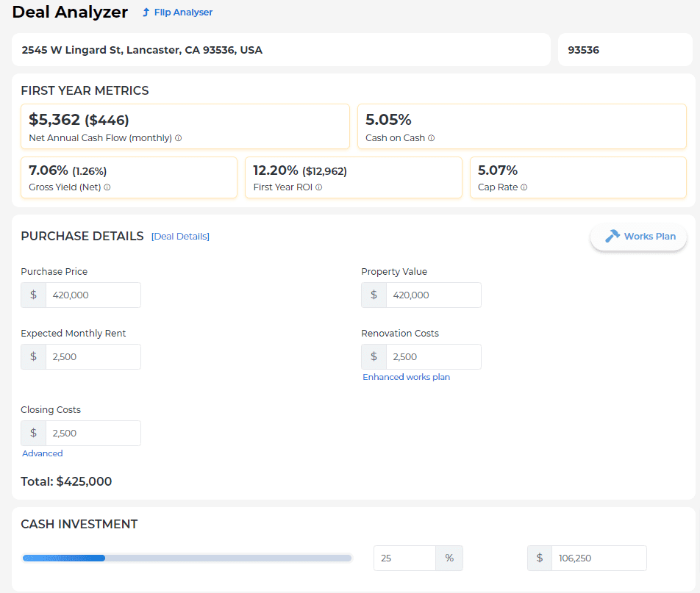
Task: Click the dollar sign of Closing Costs
Action: (34, 433)
